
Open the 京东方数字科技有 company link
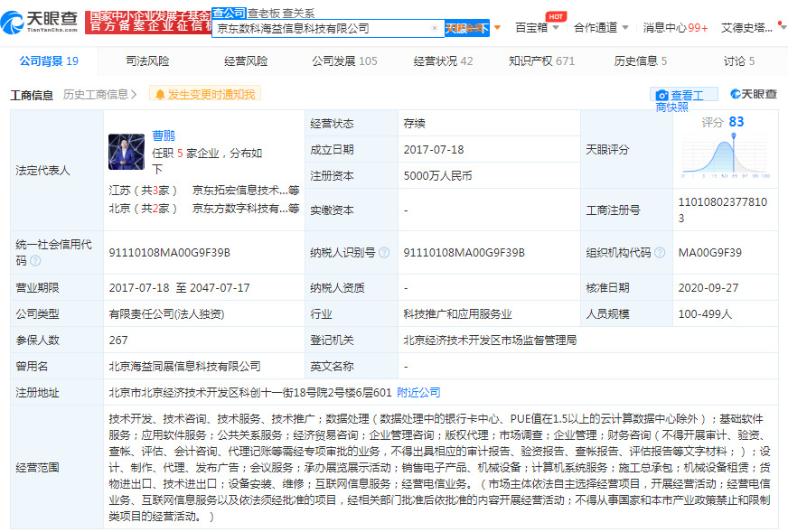pyautogui.click(x=246, y=209)
